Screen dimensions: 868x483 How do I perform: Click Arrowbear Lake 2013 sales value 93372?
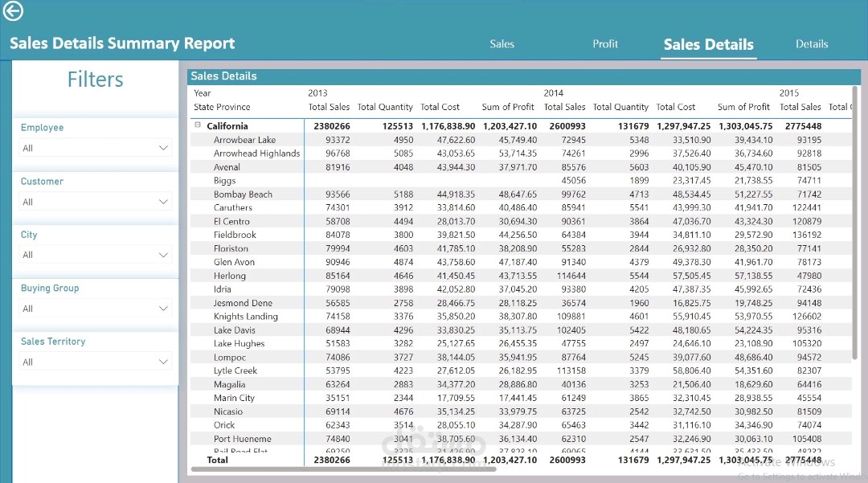338,140
